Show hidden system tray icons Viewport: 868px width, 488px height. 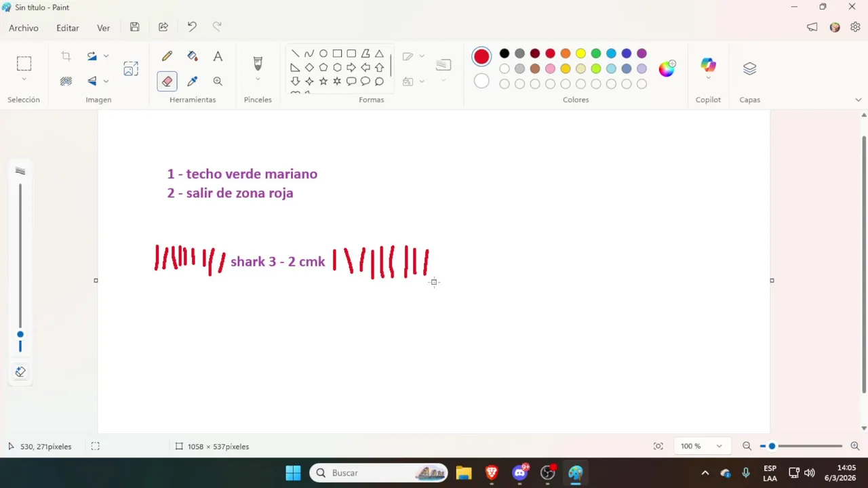(705, 473)
